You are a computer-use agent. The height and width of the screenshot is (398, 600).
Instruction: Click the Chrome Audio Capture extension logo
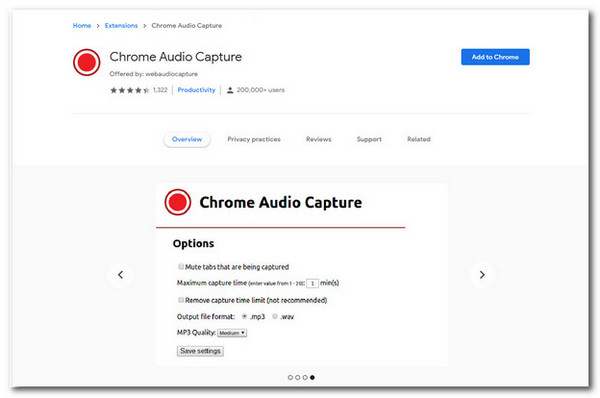[x=86, y=62]
